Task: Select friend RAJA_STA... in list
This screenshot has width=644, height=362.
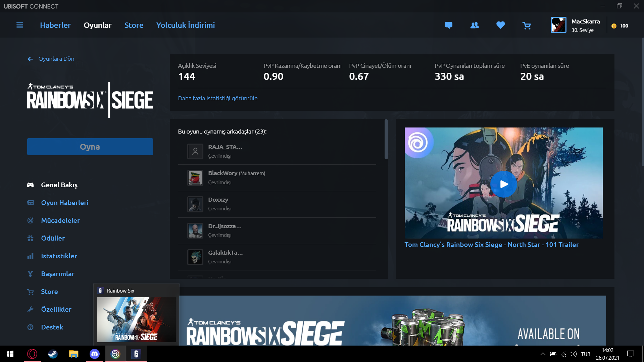Action: pyautogui.click(x=277, y=151)
